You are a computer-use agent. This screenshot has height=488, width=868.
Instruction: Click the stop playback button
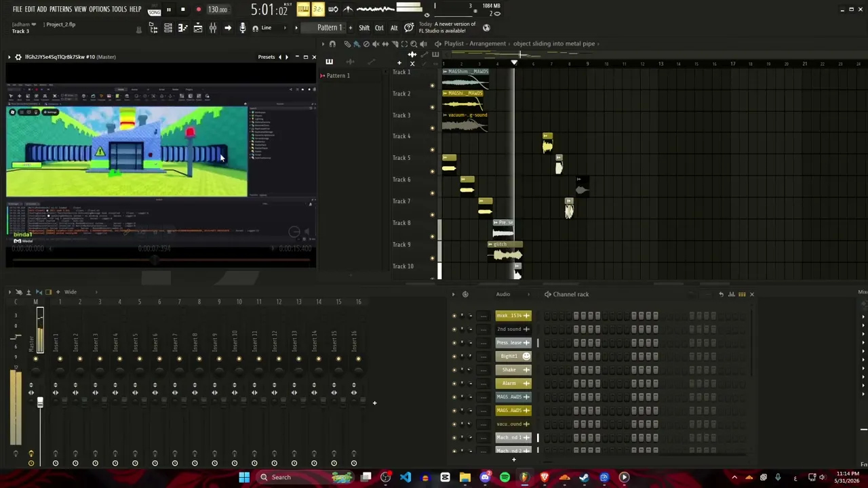(183, 9)
